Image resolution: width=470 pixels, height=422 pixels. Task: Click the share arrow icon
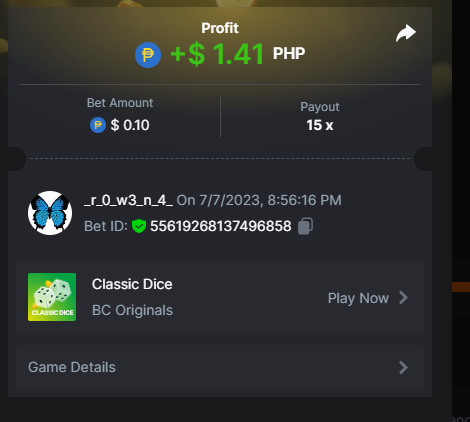coord(406,33)
